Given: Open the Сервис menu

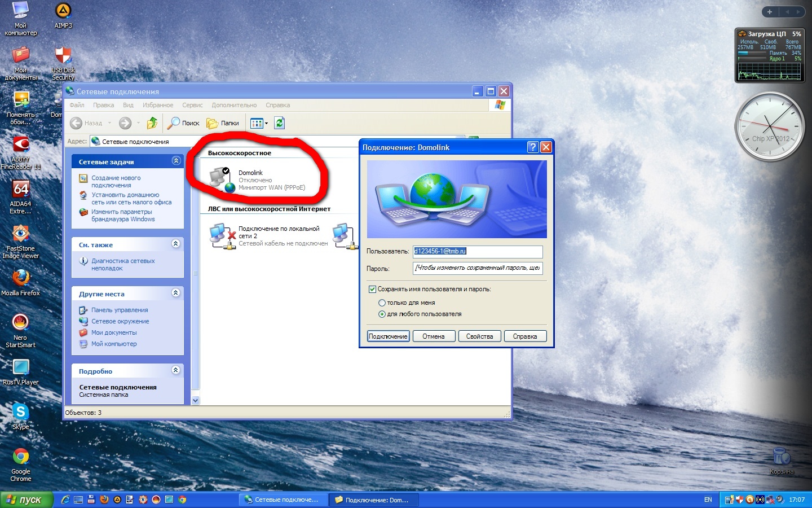Looking at the screenshot, I should click(192, 105).
